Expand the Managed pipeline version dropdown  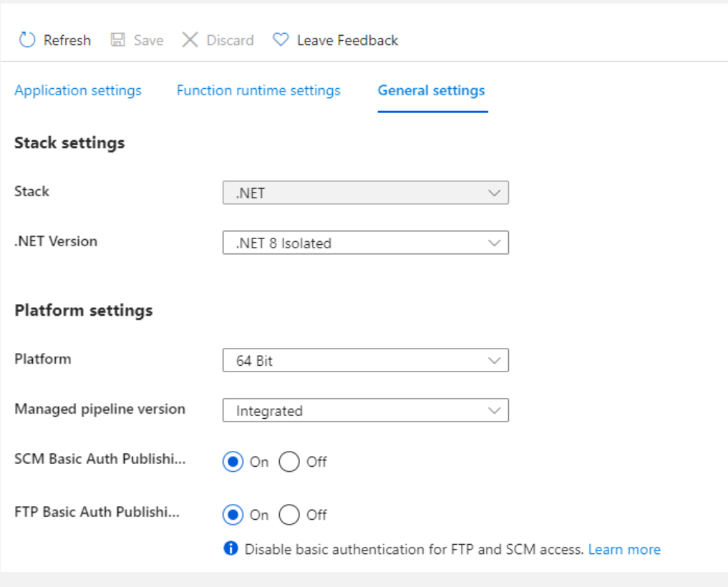point(365,411)
